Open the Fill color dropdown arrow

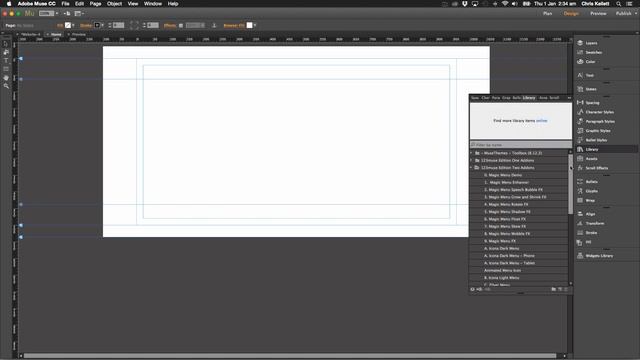tap(73, 25)
